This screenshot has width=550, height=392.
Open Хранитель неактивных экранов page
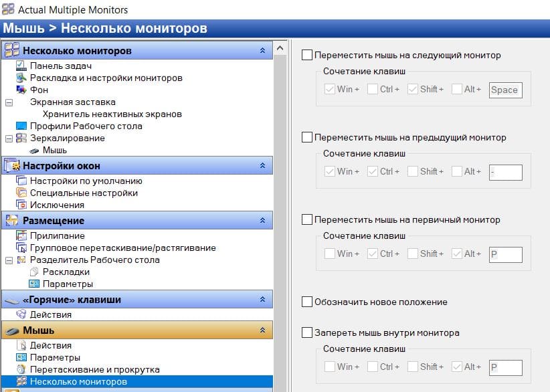(112, 114)
